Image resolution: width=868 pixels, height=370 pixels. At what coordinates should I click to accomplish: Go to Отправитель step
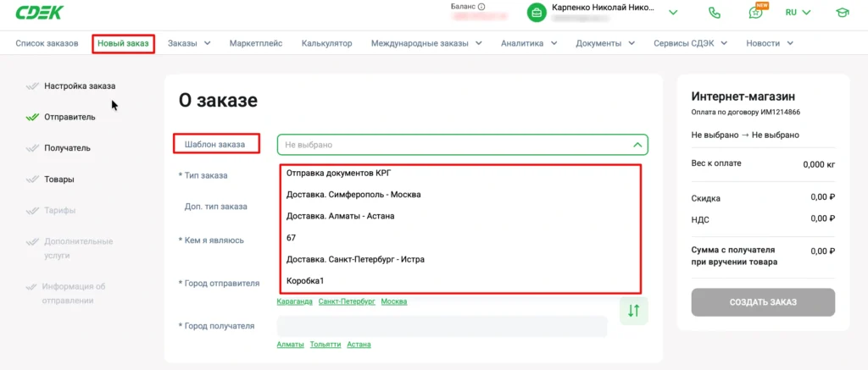click(x=70, y=117)
